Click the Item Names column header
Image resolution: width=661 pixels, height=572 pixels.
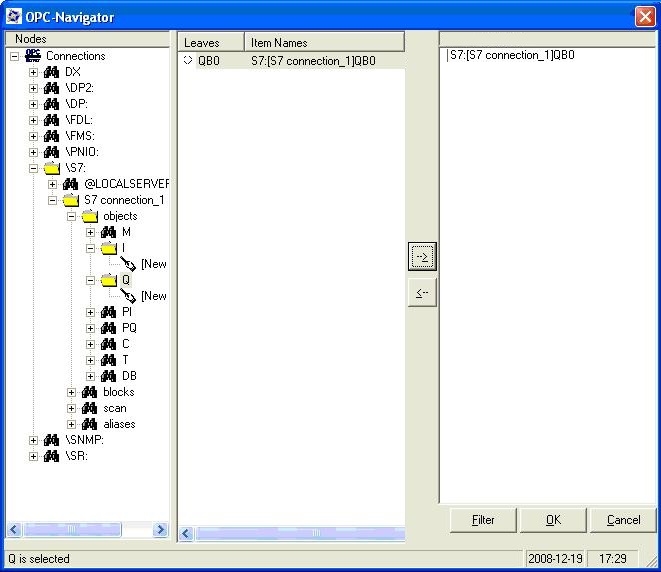[x=324, y=43]
